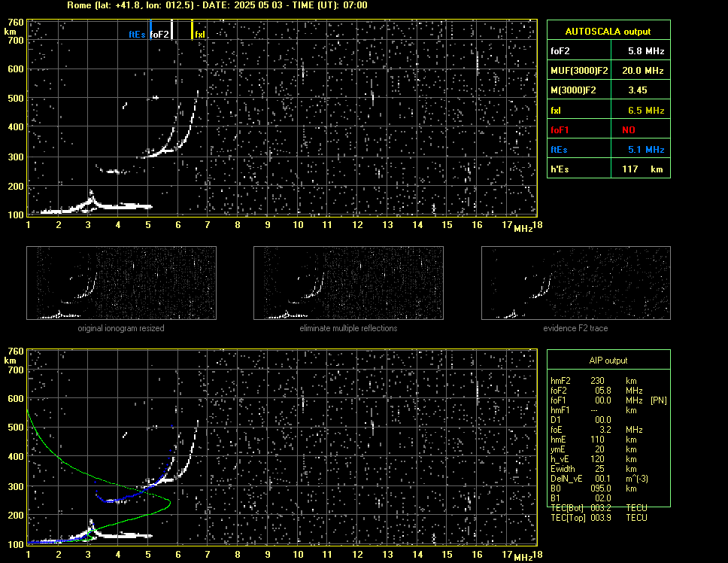This screenshot has height=563, width=728.
Task: Click the AUTOSCALA output header
Action: pos(608,32)
